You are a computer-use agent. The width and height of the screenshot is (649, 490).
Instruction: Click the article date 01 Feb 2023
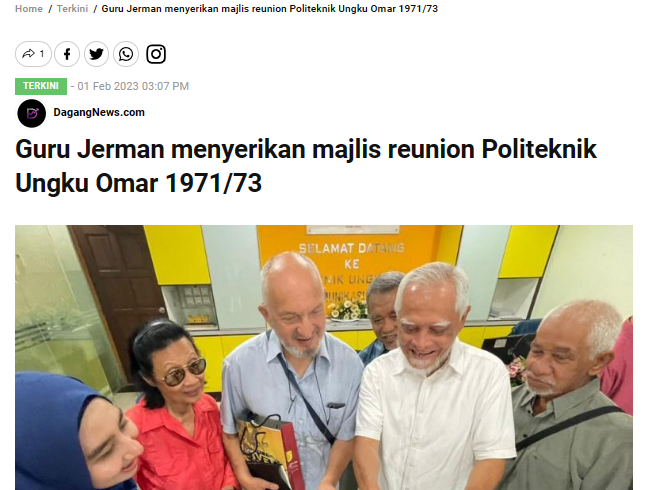click(108, 86)
